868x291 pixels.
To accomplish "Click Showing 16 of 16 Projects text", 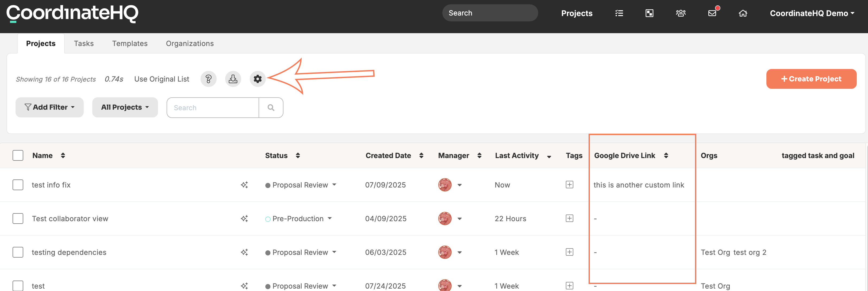I will coord(56,79).
